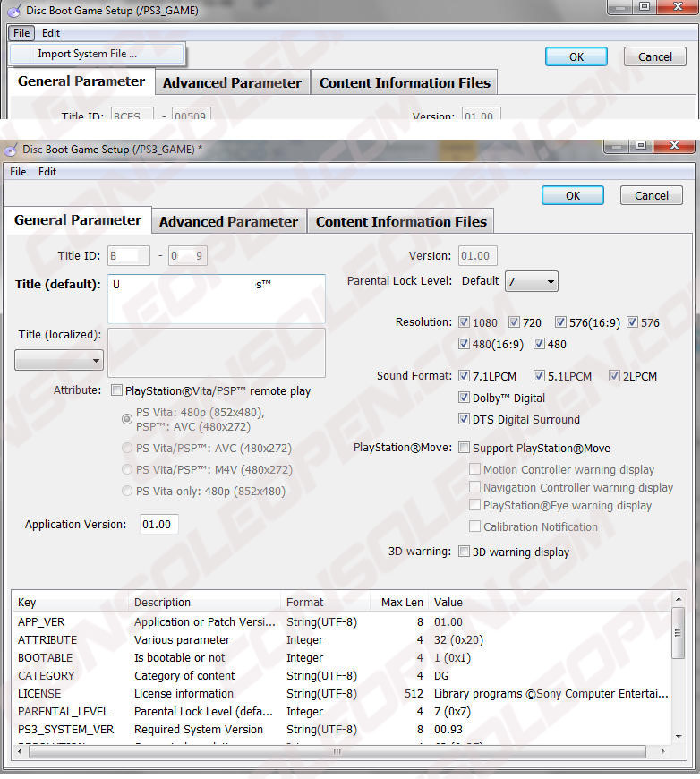
Task: Click table horizontal scrollbar left arrow
Action: [x=20, y=751]
